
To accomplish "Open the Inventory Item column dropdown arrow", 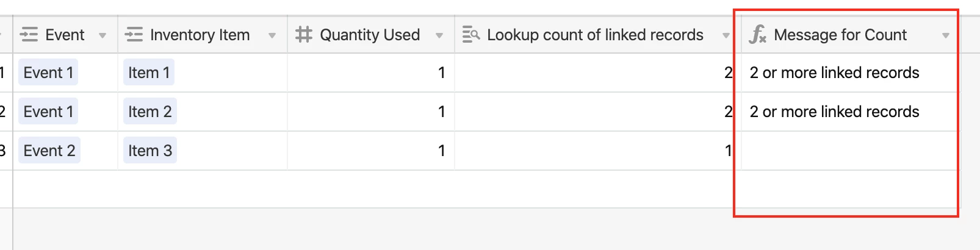I will (x=272, y=35).
